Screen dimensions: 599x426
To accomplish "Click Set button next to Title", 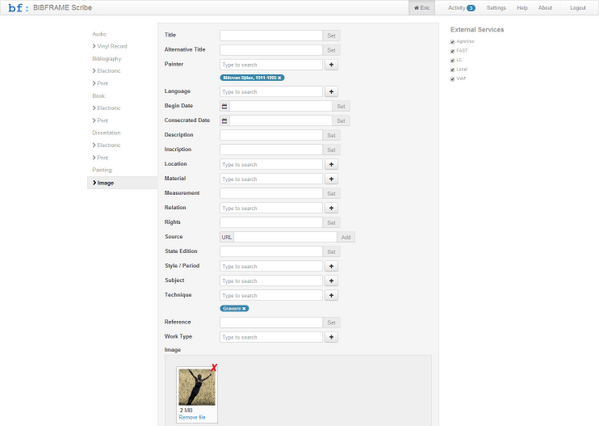I will (x=331, y=36).
